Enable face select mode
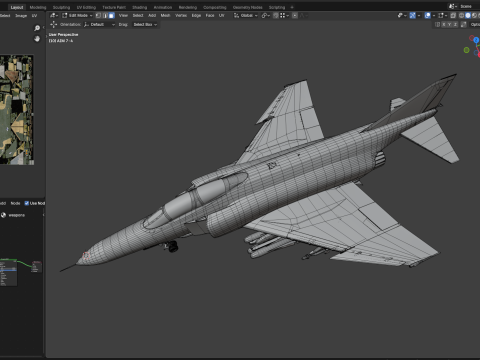The height and width of the screenshot is (360, 480). (111, 15)
